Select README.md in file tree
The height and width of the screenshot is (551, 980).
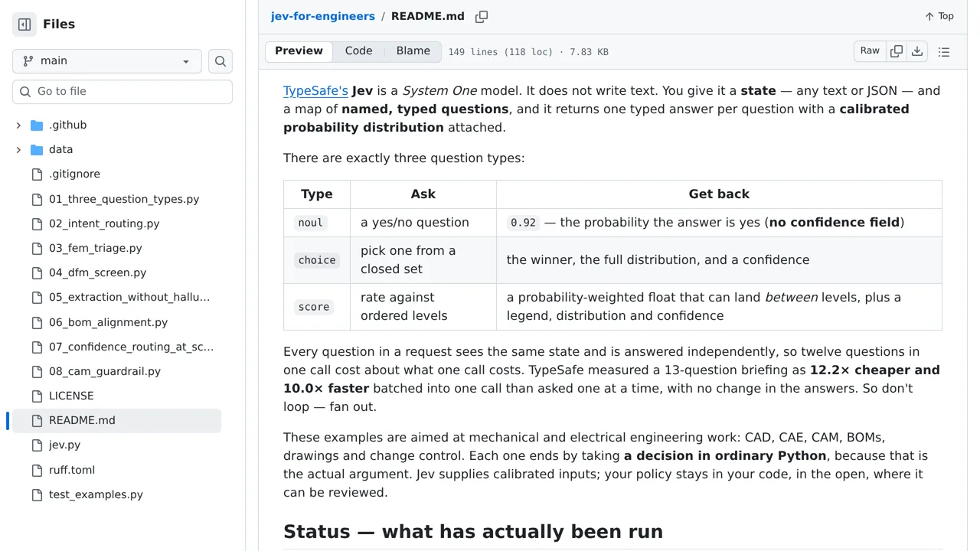pos(116,420)
